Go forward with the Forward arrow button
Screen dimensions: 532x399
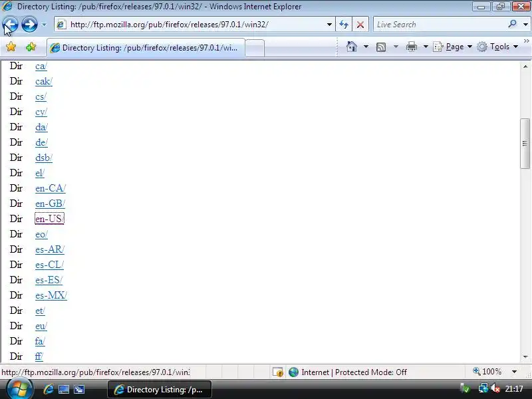pos(29,25)
